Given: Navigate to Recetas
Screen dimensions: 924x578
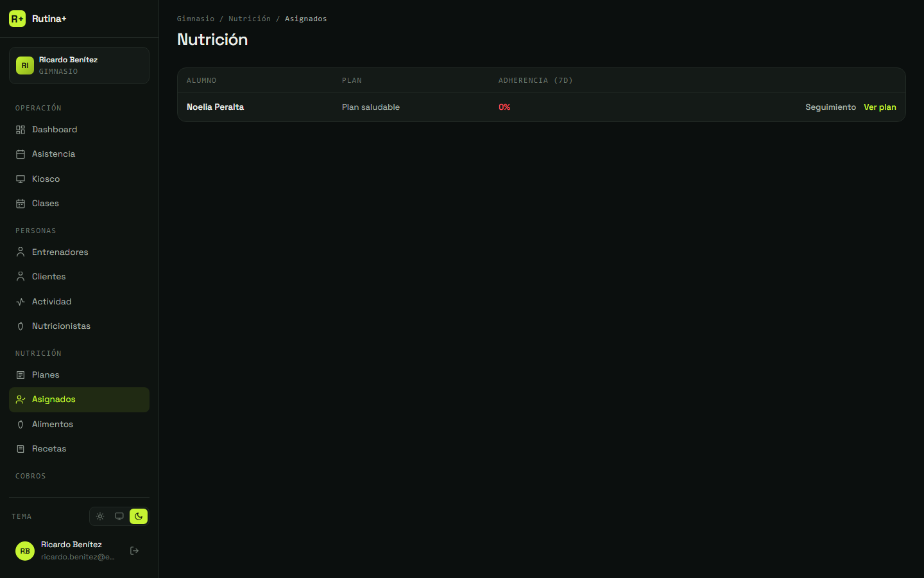Looking at the screenshot, I should [79, 449].
